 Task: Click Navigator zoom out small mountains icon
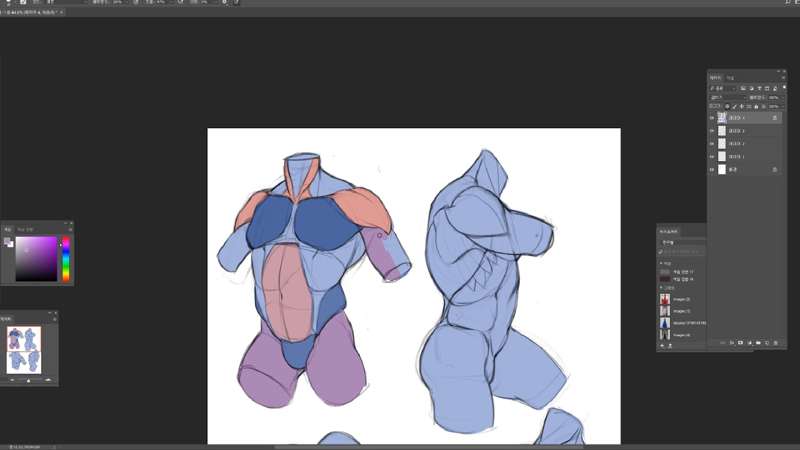click(12, 380)
